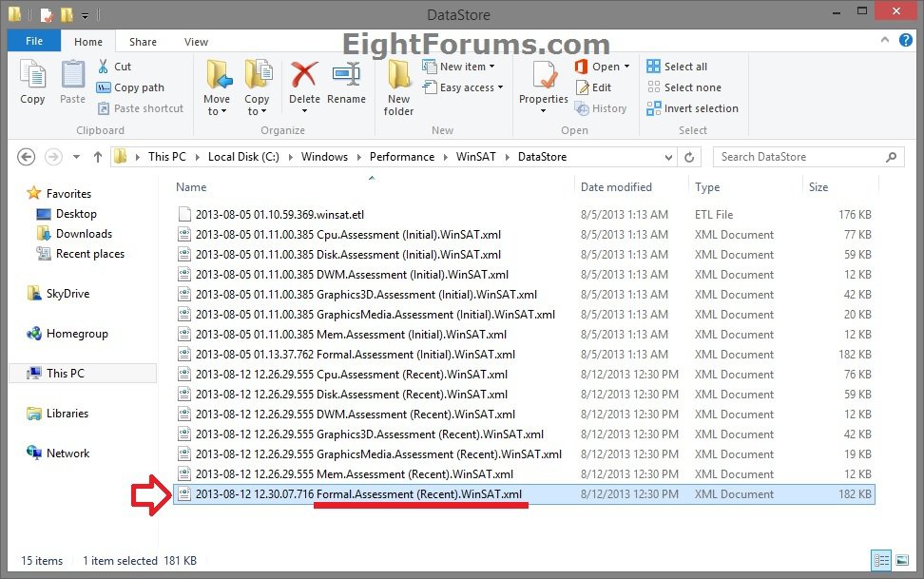Open the Copy to folder menu
924x579 pixels.
[x=257, y=87]
